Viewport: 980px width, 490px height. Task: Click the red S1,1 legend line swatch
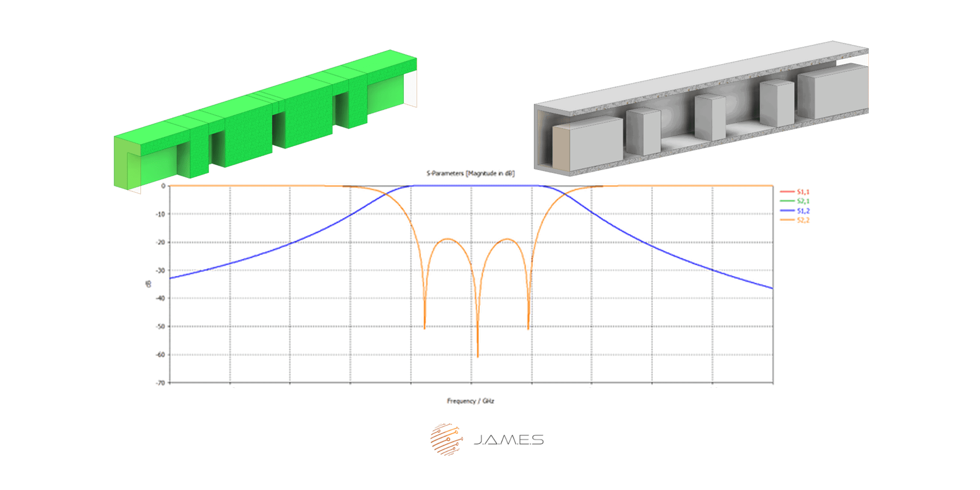pos(787,192)
